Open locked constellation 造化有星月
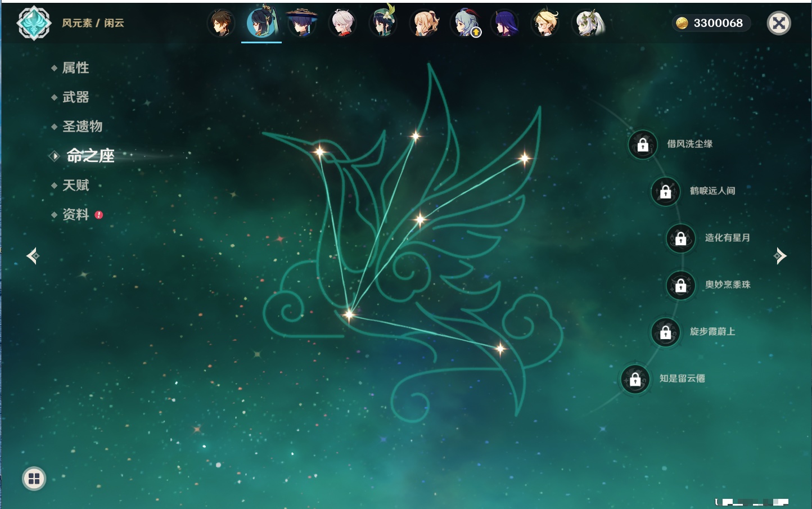The height and width of the screenshot is (509, 812). pos(681,238)
